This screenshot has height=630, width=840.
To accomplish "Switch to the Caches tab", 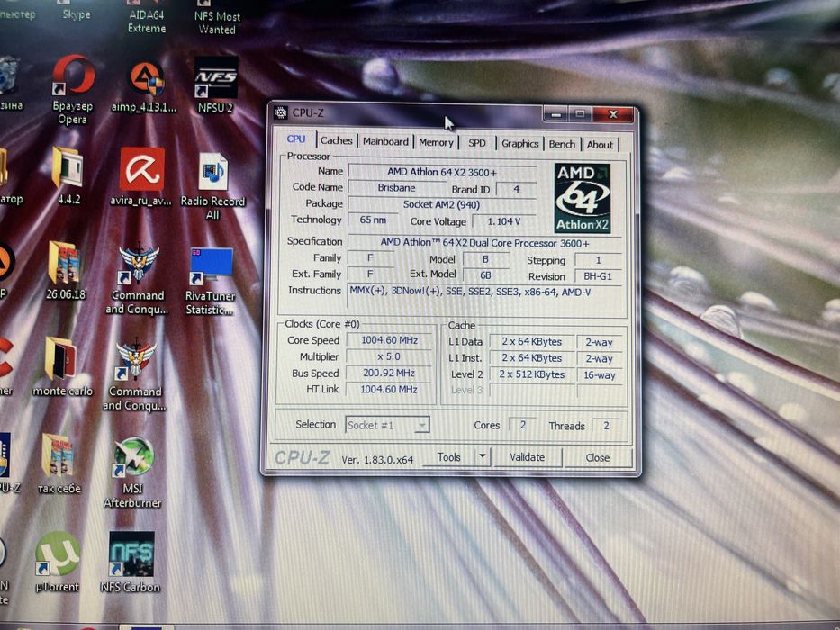I will click(x=337, y=141).
